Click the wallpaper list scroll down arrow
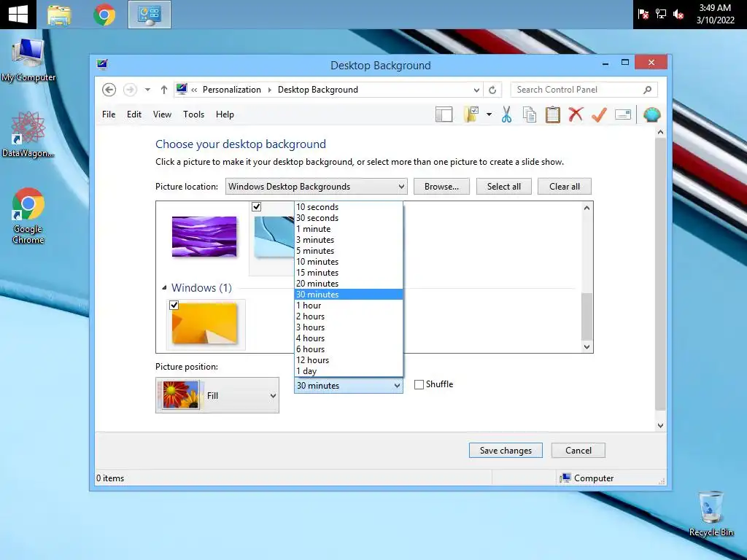 coord(587,347)
